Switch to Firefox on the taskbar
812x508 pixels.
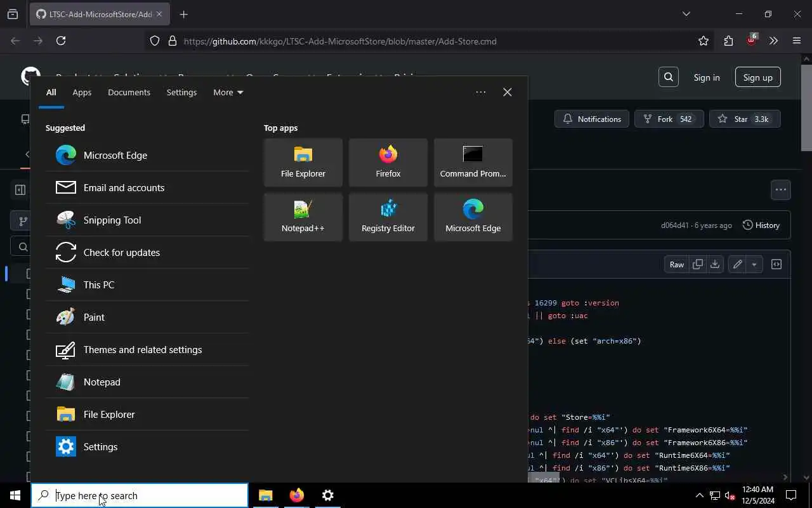click(x=297, y=495)
